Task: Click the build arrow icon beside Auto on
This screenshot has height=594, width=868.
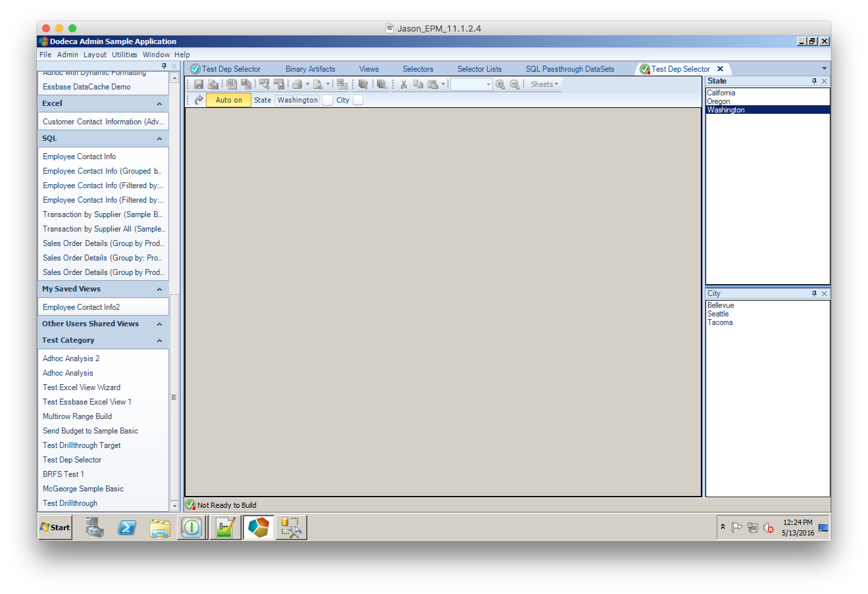Action: tap(199, 100)
